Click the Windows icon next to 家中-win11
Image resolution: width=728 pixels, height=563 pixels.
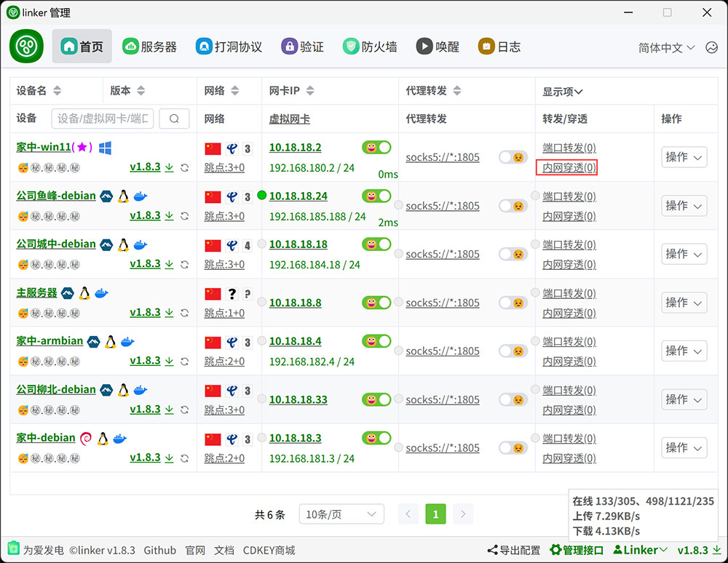click(105, 148)
